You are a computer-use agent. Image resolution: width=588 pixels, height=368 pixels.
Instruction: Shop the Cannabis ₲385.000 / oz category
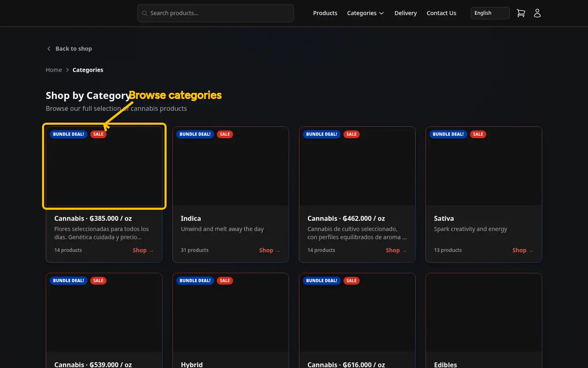(143, 250)
